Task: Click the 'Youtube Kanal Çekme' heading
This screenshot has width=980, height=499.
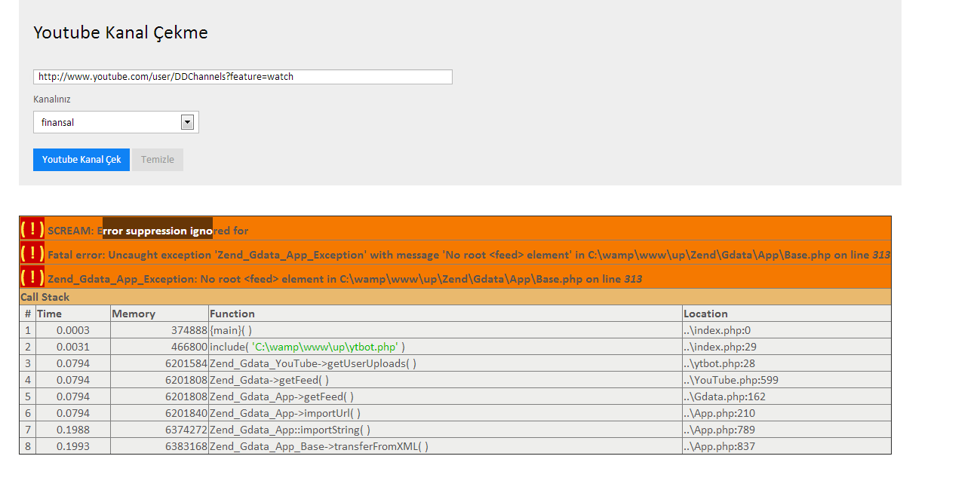Action: coord(121,32)
